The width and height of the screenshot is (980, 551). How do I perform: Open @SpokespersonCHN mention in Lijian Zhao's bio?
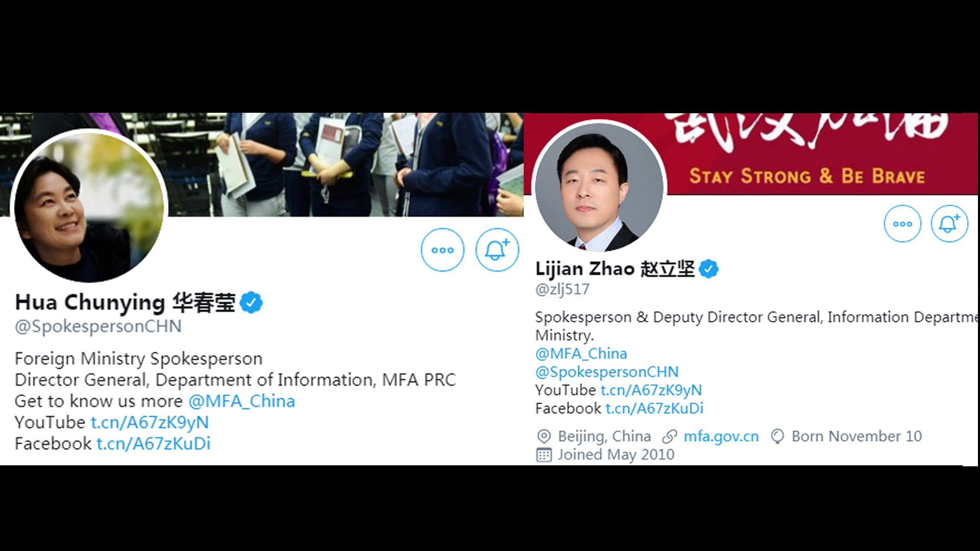[607, 372]
